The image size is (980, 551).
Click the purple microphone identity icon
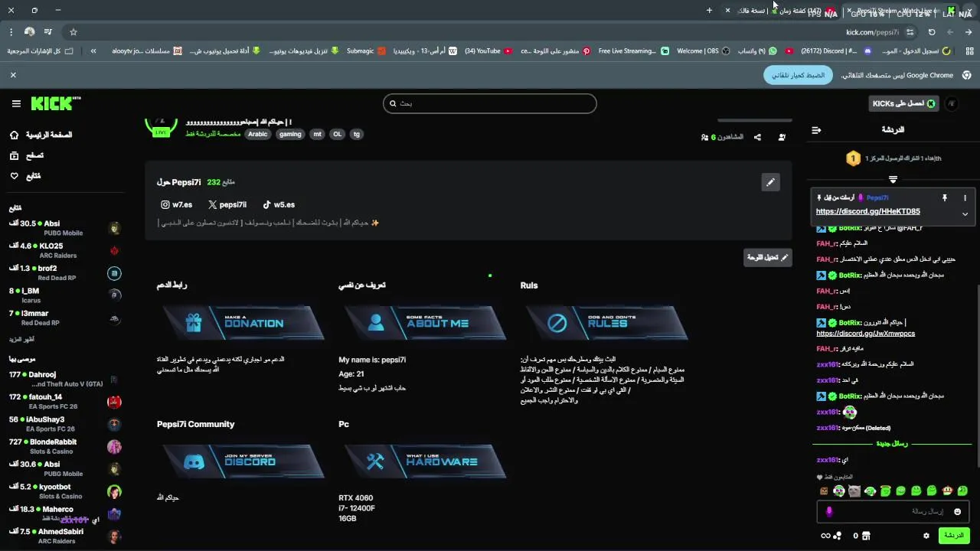[x=828, y=511]
